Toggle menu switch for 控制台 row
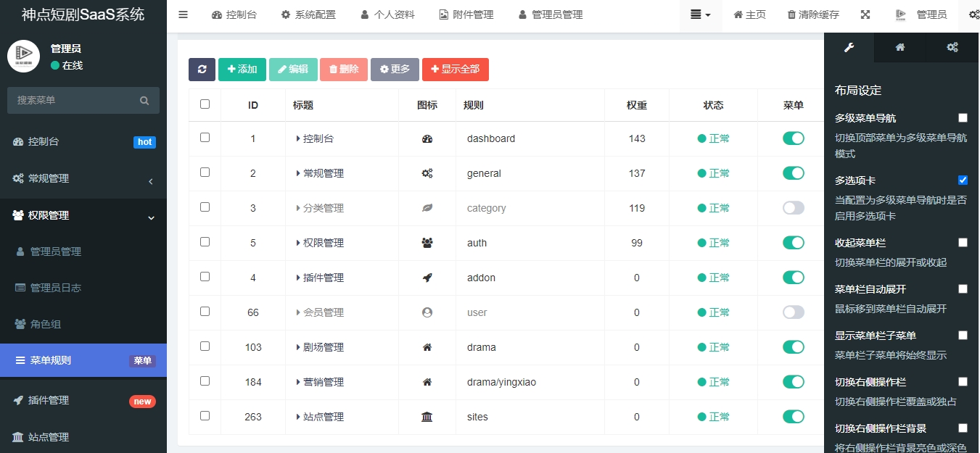 pyautogui.click(x=794, y=138)
